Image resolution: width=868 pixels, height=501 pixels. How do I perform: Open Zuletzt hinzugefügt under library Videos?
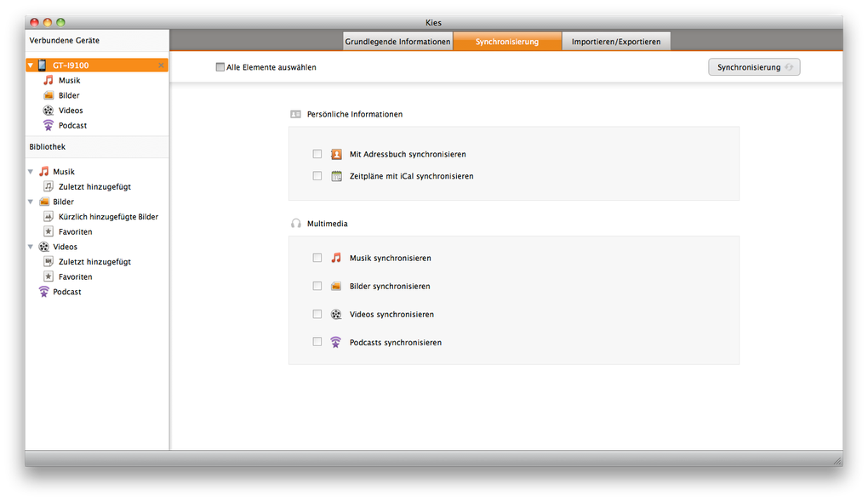point(94,261)
